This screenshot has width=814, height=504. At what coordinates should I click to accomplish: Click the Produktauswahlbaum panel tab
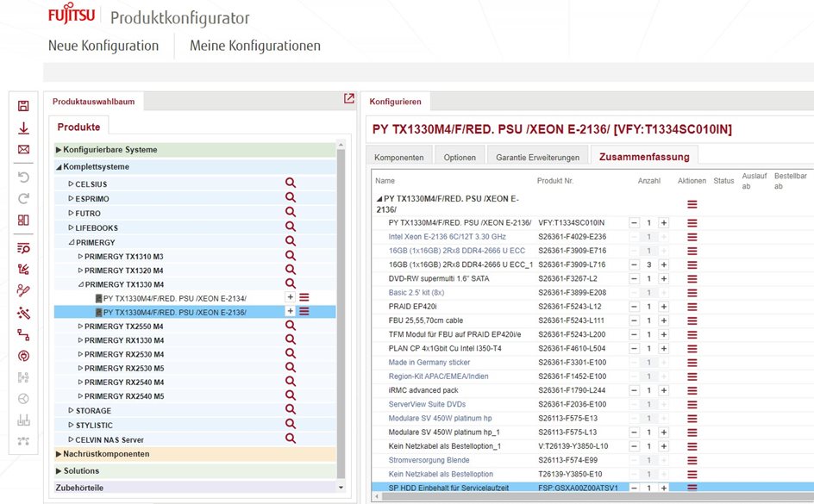click(93, 102)
